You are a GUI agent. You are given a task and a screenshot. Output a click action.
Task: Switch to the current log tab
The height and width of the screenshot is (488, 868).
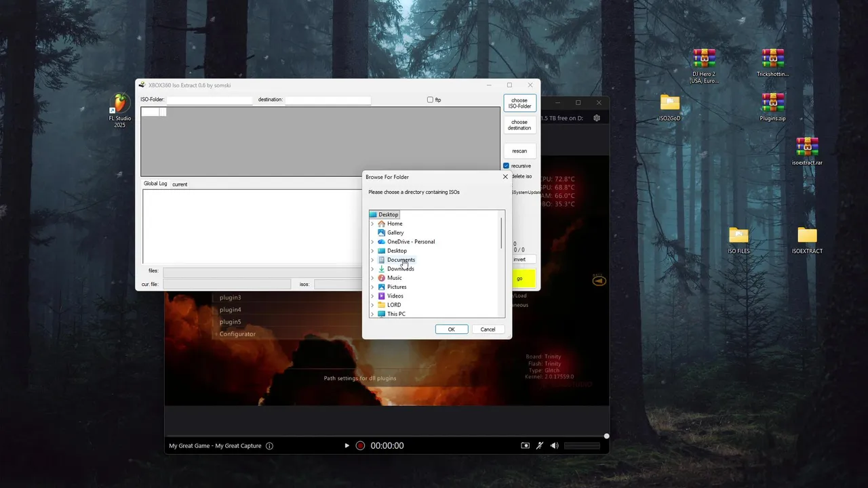tap(180, 184)
